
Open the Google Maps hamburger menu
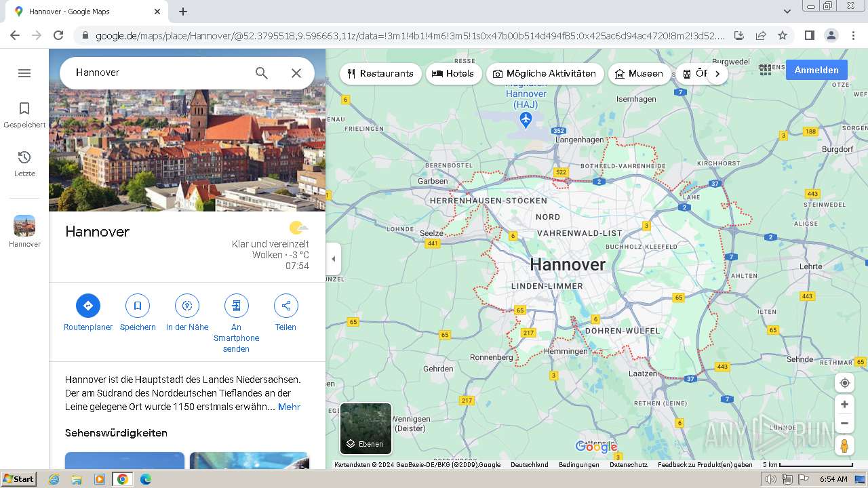click(24, 73)
